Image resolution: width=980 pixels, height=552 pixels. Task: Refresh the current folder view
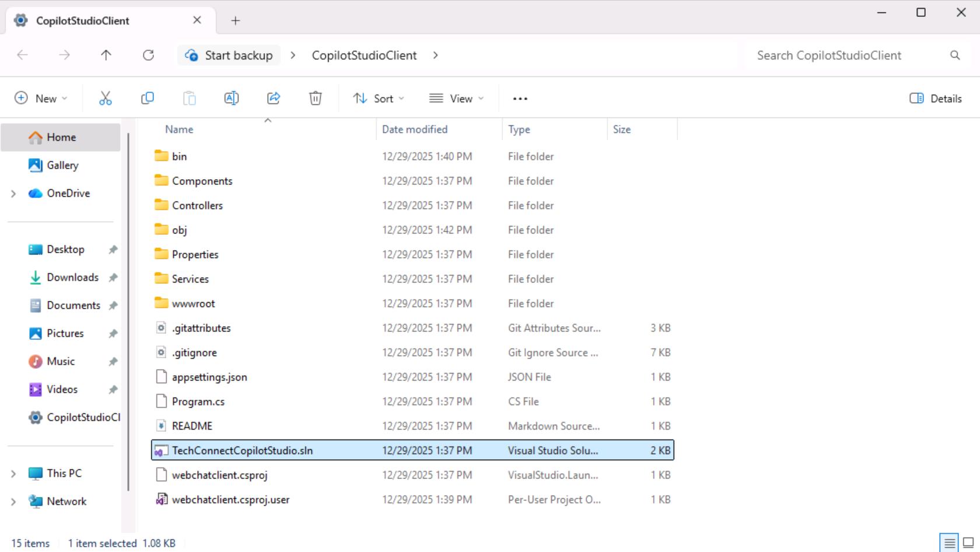click(x=148, y=55)
